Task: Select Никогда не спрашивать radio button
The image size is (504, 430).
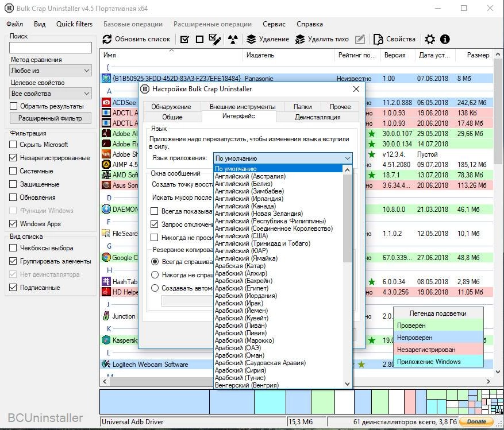Action: pos(155,275)
